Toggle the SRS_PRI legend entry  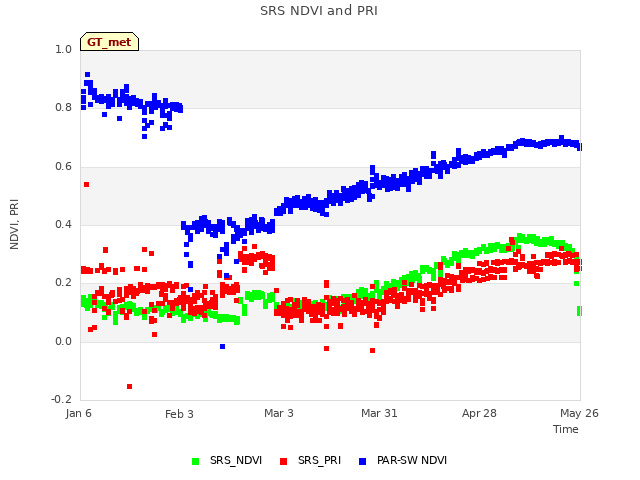tap(310, 460)
